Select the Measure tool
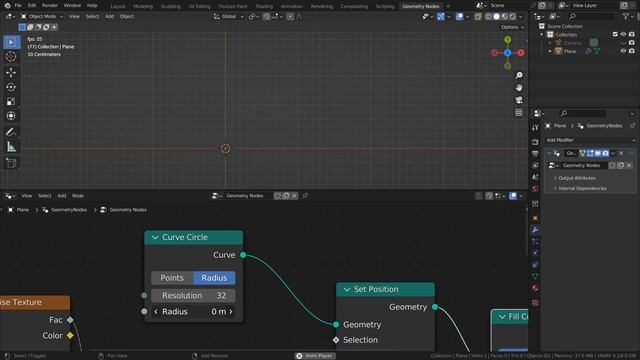 tap(11, 147)
